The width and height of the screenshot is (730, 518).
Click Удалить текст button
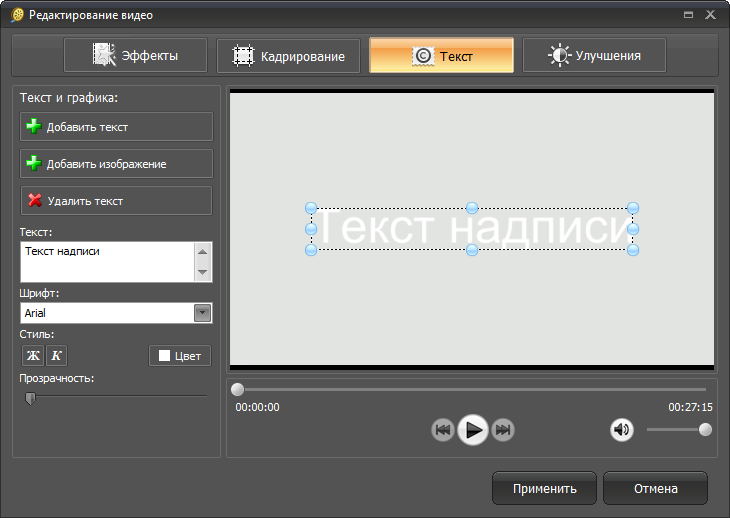point(116,201)
